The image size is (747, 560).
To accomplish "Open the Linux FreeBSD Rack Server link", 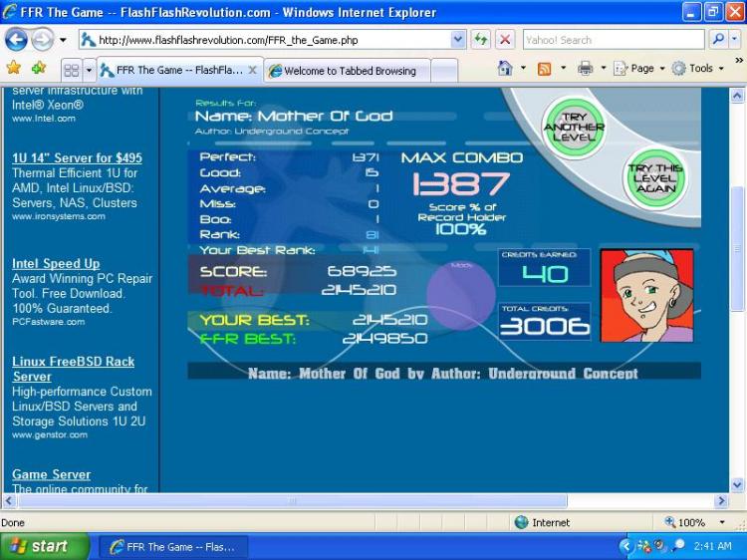I will pyautogui.click(x=74, y=369).
